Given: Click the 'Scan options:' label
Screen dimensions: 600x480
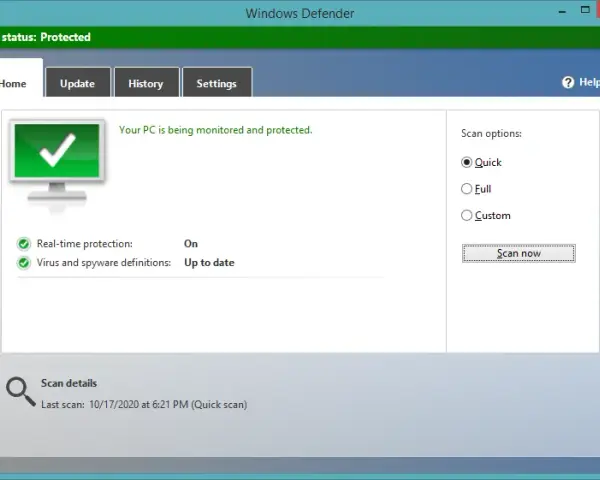Looking at the screenshot, I should [491, 134].
